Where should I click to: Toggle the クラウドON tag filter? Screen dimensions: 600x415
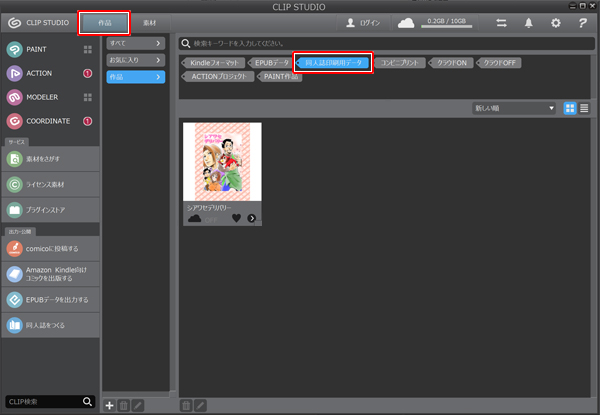pos(452,63)
